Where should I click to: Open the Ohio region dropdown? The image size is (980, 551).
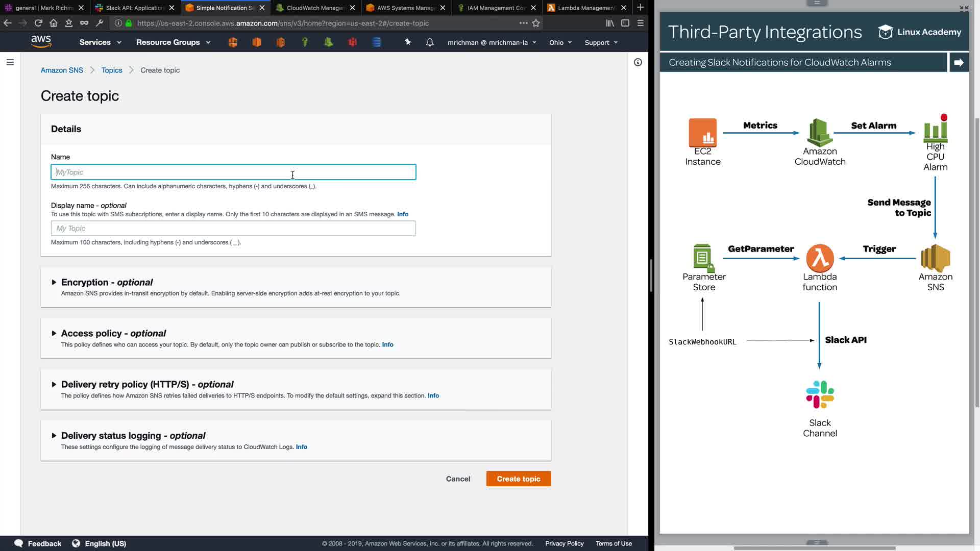[x=560, y=42]
